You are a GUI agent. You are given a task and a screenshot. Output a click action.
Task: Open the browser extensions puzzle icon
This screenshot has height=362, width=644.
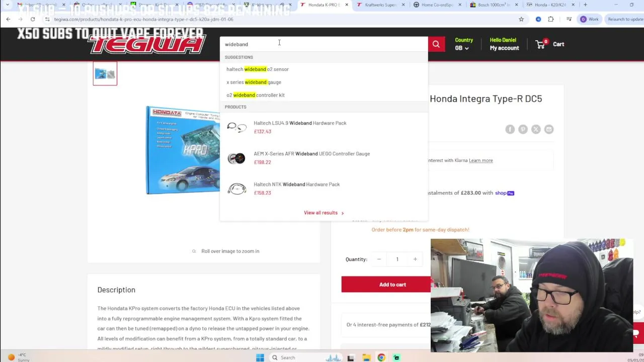[x=551, y=19]
